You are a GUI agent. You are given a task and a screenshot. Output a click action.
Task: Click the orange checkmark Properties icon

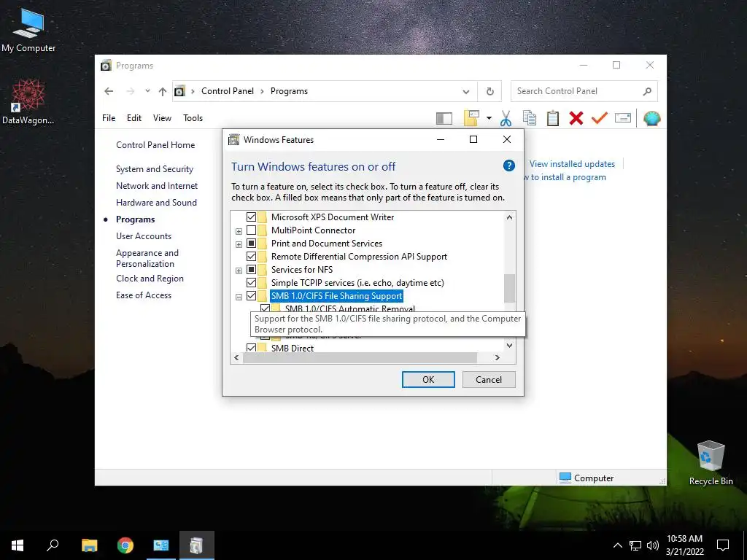click(x=600, y=117)
